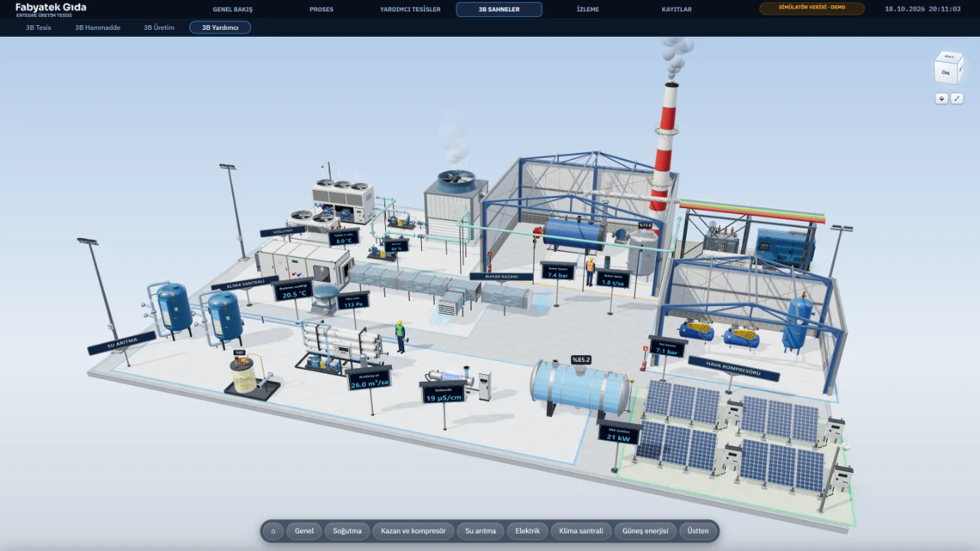Focus on Kazan ve kompresör view
This screenshot has width=980, height=551.
click(x=413, y=531)
